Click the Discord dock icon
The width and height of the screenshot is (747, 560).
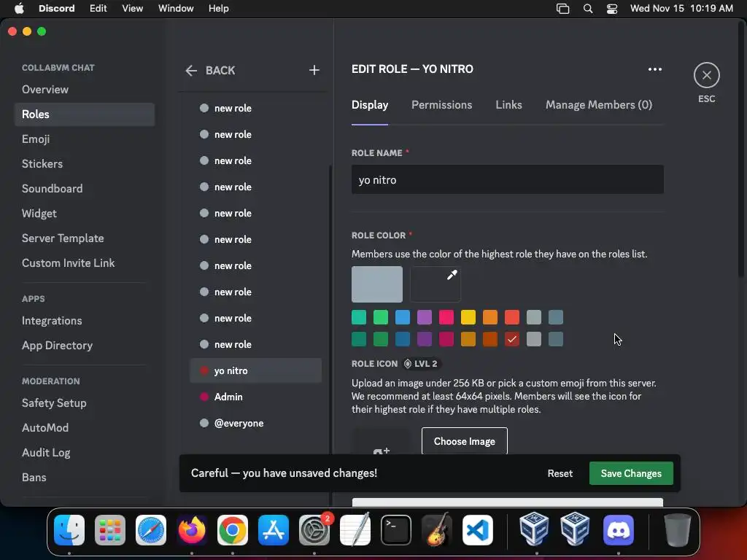[619, 530]
